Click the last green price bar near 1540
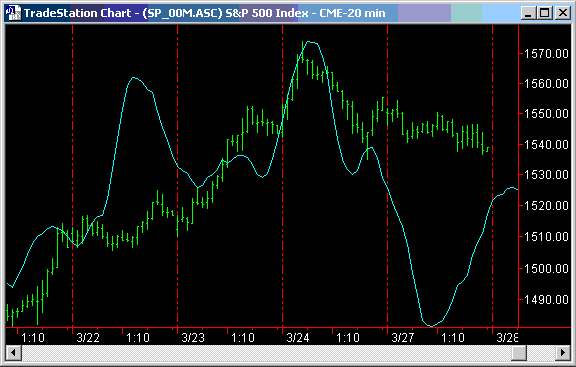This screenshot has height=367, width=576. coord(487,149)
